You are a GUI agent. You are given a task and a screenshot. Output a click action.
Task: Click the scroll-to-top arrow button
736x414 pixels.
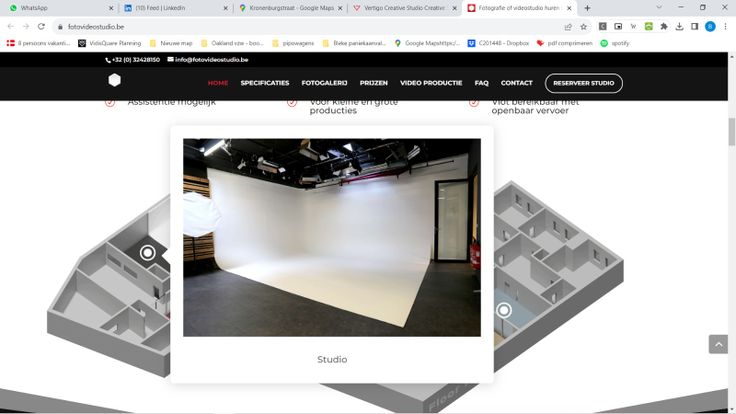tap(718, 344)
